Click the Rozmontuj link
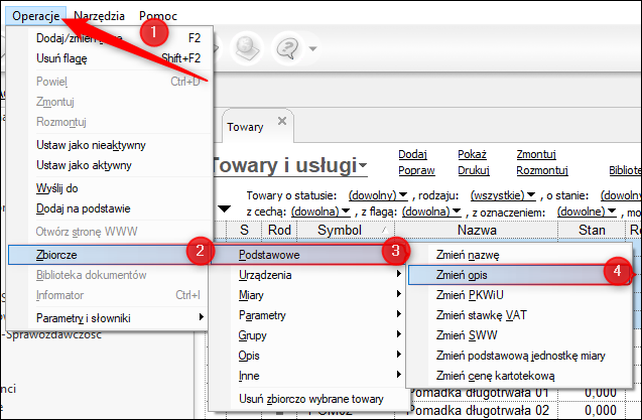642x420 pixels. tap(542, 170)
